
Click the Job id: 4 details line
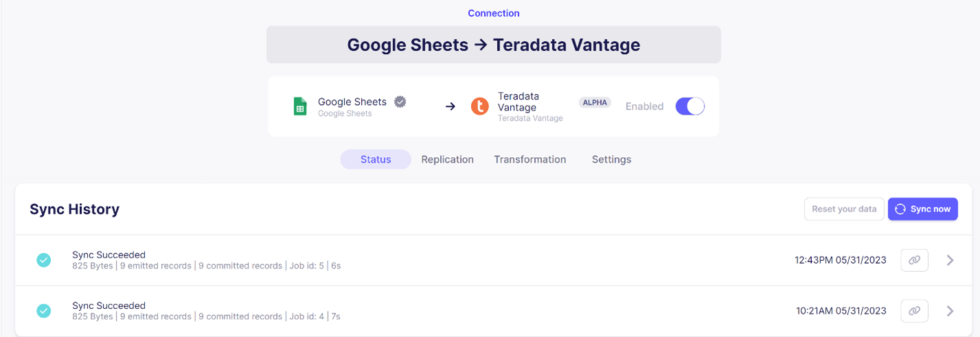pyautogui.click(x=206, y=316)
